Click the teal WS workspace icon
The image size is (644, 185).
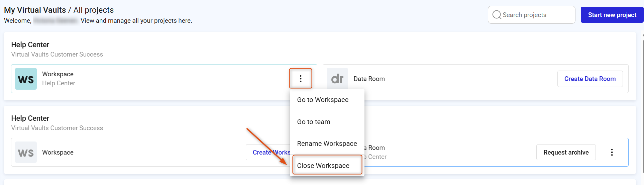26,79
